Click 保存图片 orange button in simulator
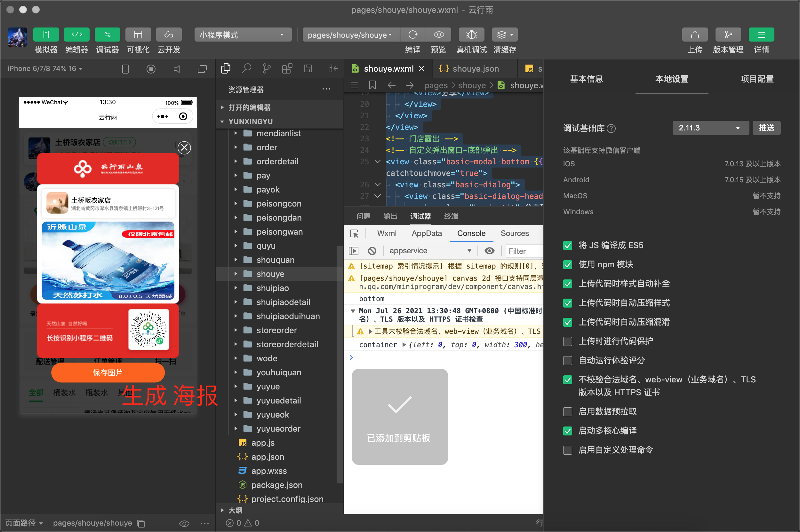Image resolution: width=800 pixels, height=532 pixels. (108, 372)
